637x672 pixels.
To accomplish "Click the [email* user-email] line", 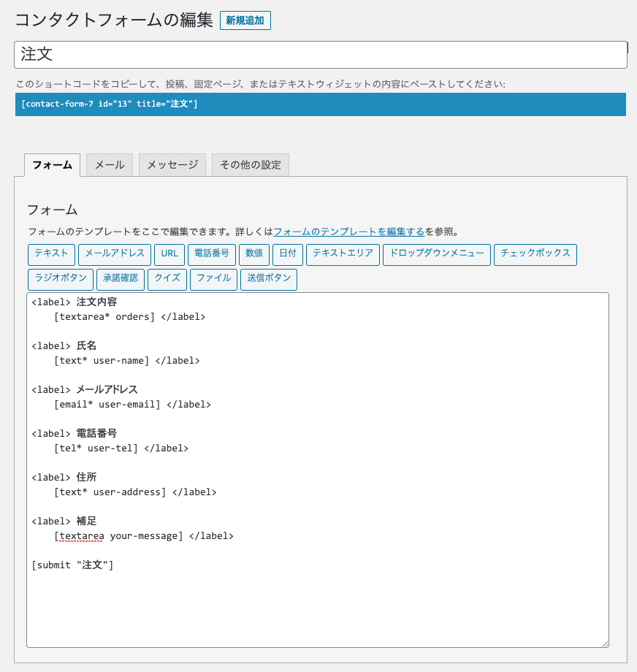I will [x=132, y=405].
